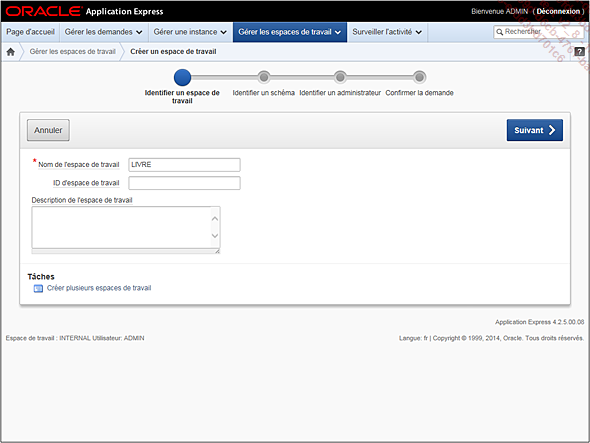Click the Langue: fr footer text
Screen dimensions: 590x443
(x=413, y=338)
